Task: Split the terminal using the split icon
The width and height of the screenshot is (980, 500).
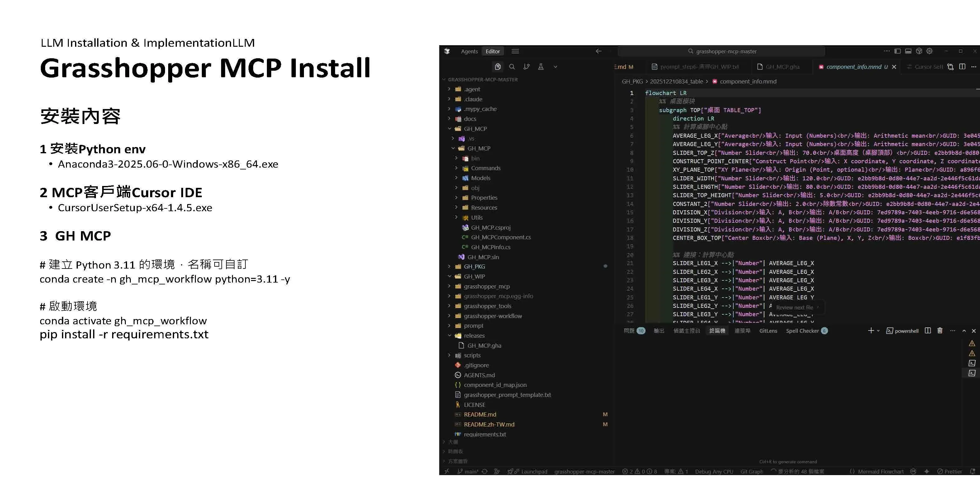Action: coord(928,331)
